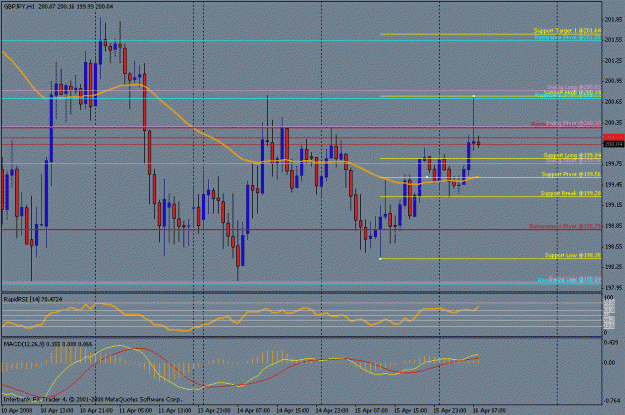Click the MACD(12,26,9) indicator label
The height and width of the screenshot is (415, 625).
click(47, 344)
